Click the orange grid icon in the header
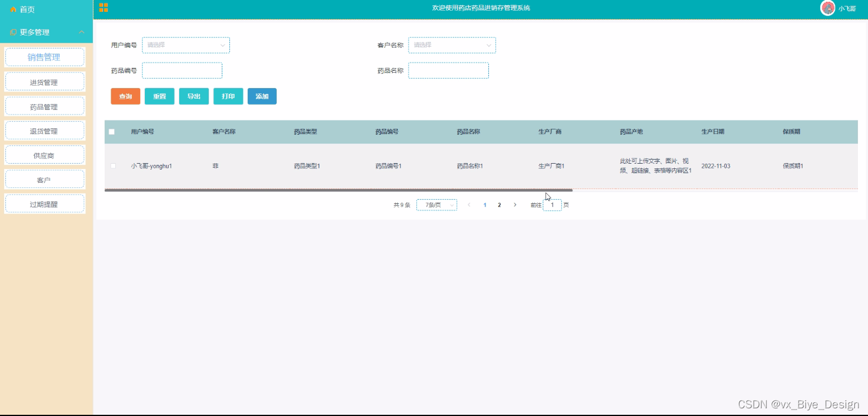868x416 pixels. tap(103, 8)
